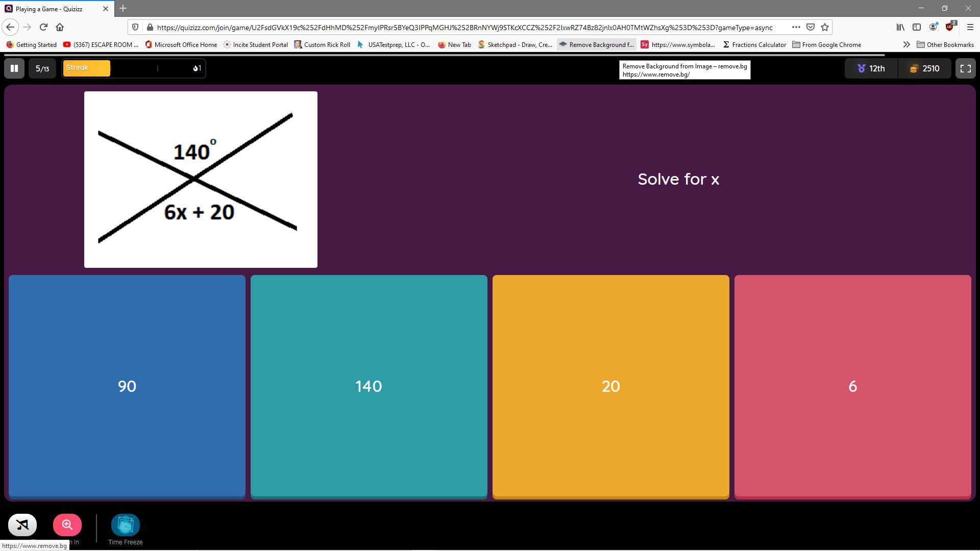Save page to Pocket

click(811, 27)
